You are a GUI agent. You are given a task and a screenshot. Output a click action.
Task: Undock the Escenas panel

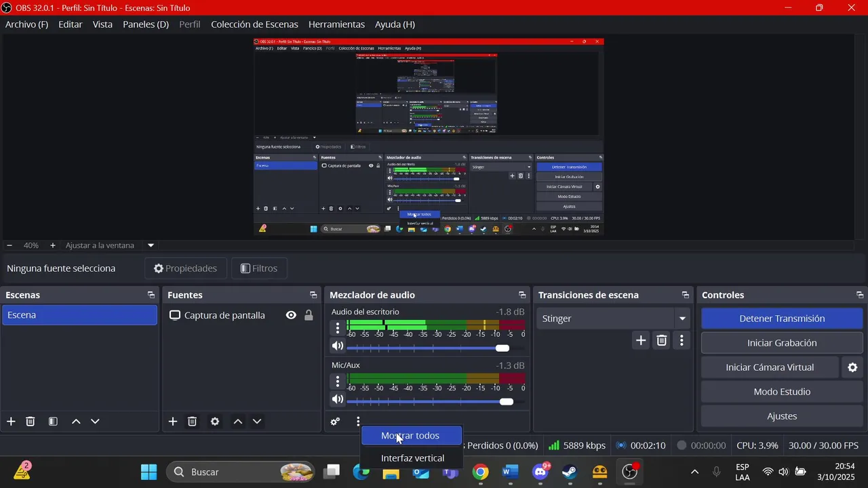tap(151, 295)
